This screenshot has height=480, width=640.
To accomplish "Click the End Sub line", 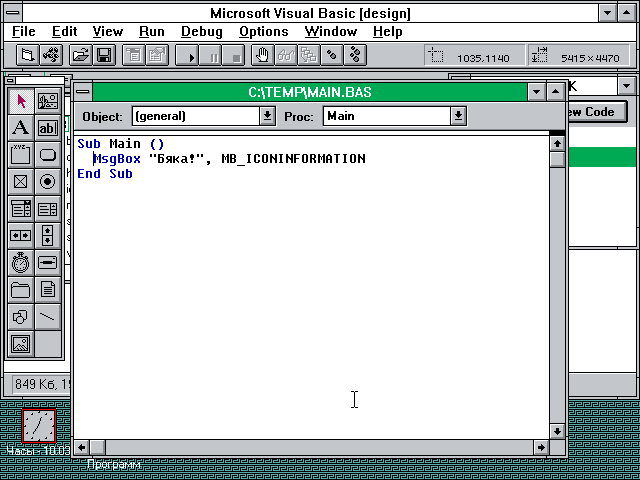I will (x=105, y=173).
